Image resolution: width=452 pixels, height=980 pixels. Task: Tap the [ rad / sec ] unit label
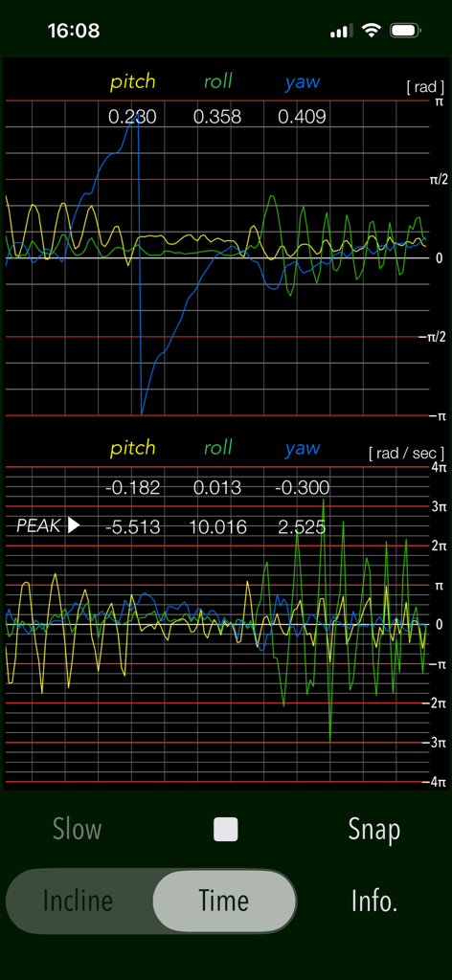(406, 453)
